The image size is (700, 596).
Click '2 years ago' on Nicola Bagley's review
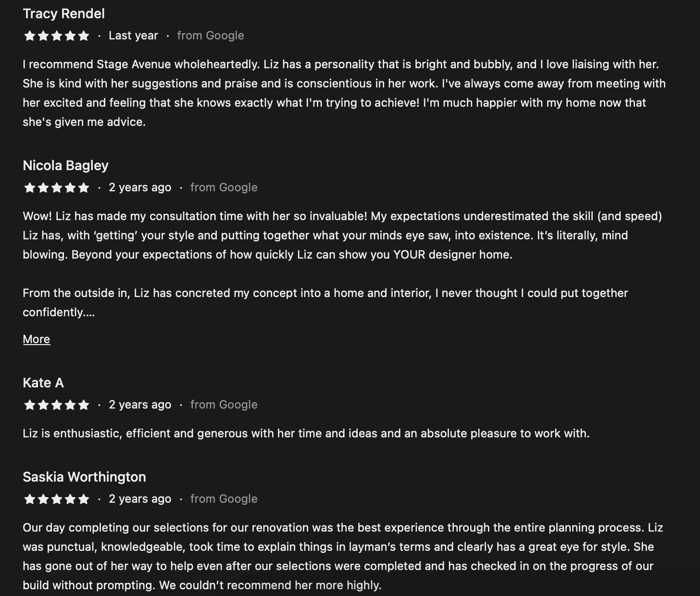[140, 187]
